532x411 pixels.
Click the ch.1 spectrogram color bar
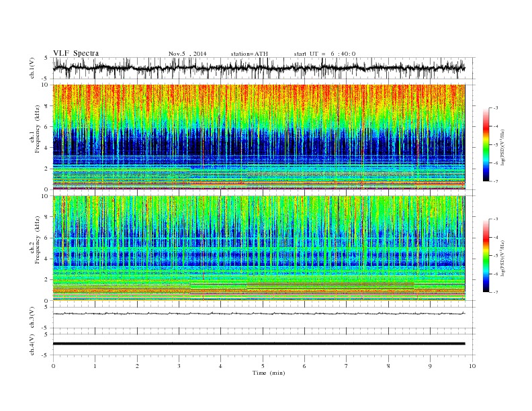[486, 145]
